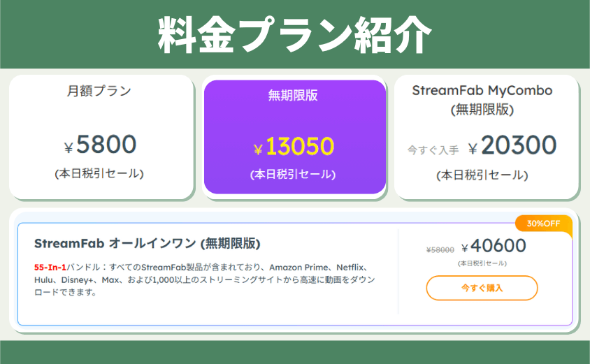Click the ¥5800 monthly price
Image resolution: width=590 pixels, height=364 pixels.
100,146
